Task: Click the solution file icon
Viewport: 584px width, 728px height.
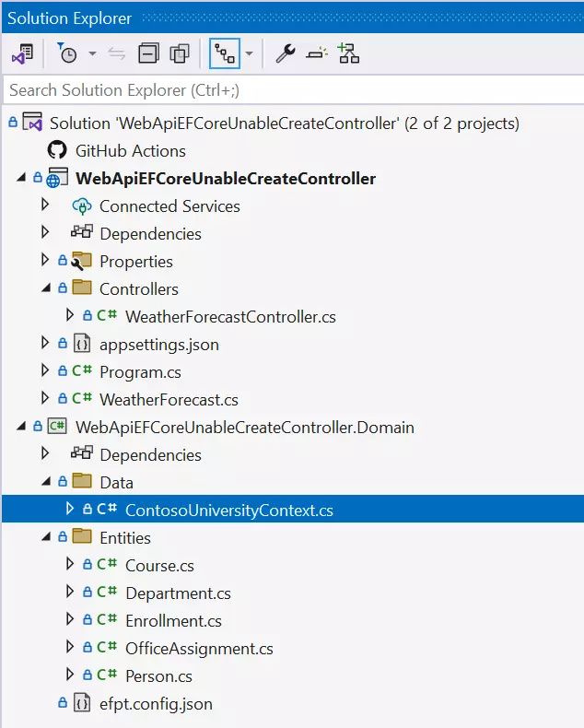Action: coord(32,123)
